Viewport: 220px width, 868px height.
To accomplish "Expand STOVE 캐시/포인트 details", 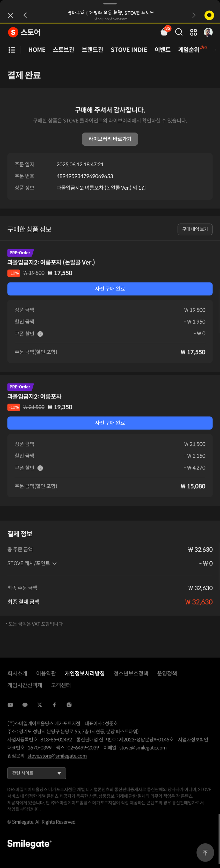I will (32, 563).
